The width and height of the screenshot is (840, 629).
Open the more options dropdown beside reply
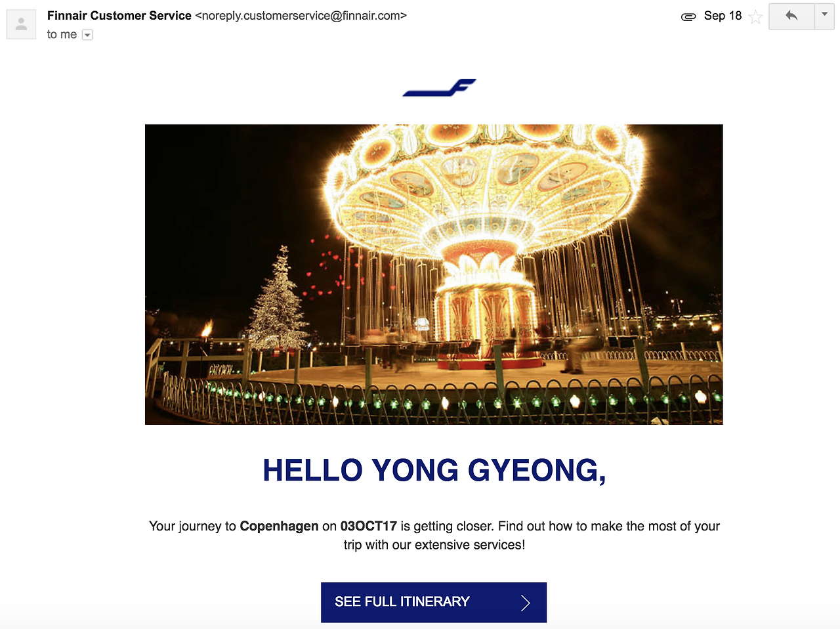point(824,16)
